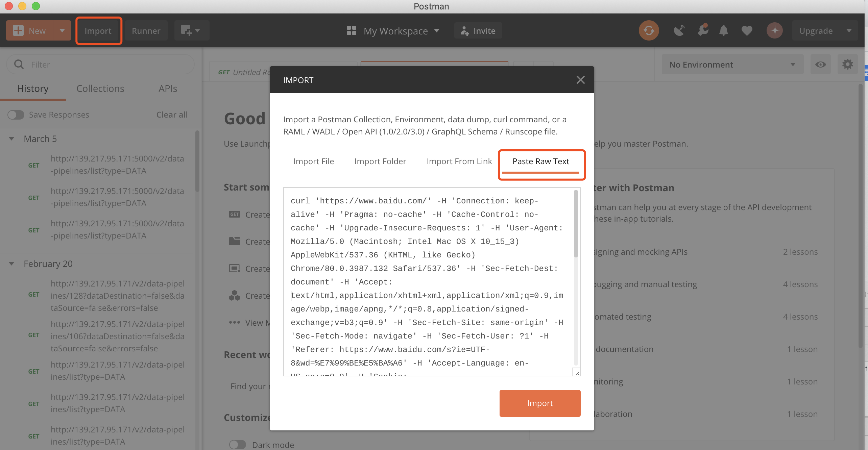Screen dimensions: 868x450
Task: Click the Invite button
Action: (x=478, y=31)
